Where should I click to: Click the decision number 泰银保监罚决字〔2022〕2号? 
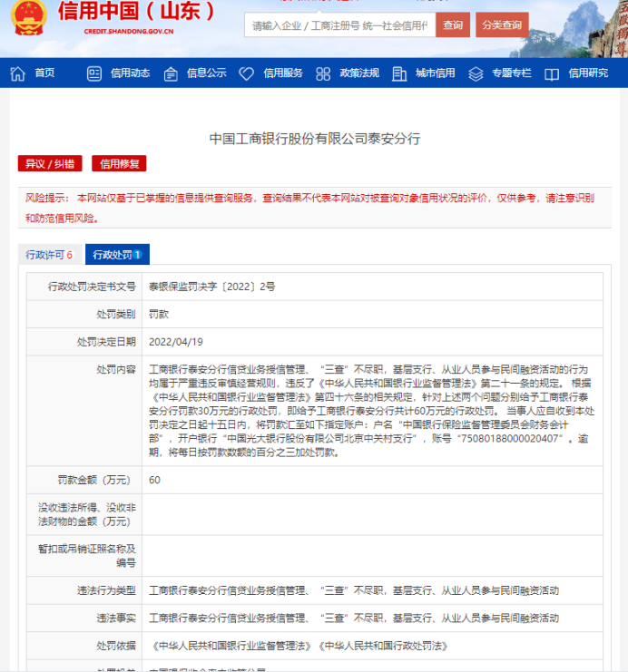(212, 287)
